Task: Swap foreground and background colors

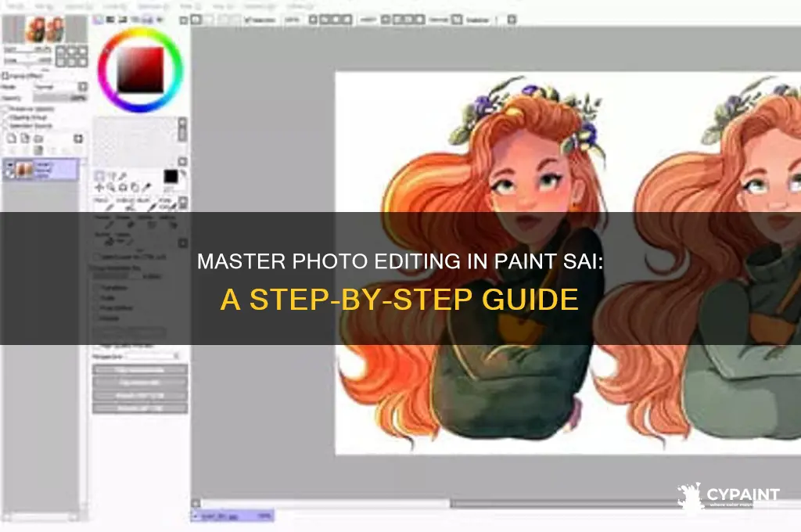Action: (182, 174)
